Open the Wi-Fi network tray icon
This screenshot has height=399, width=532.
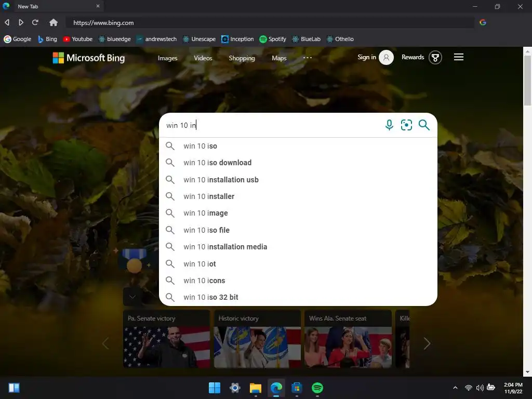[468, 388]
